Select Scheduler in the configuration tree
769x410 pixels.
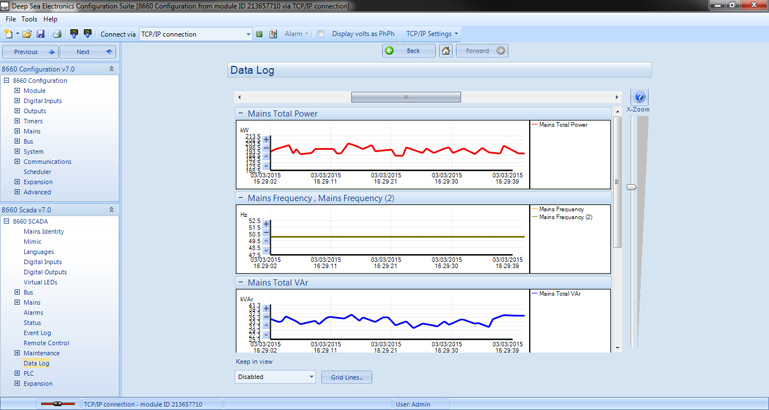click(x=37, y=172)
